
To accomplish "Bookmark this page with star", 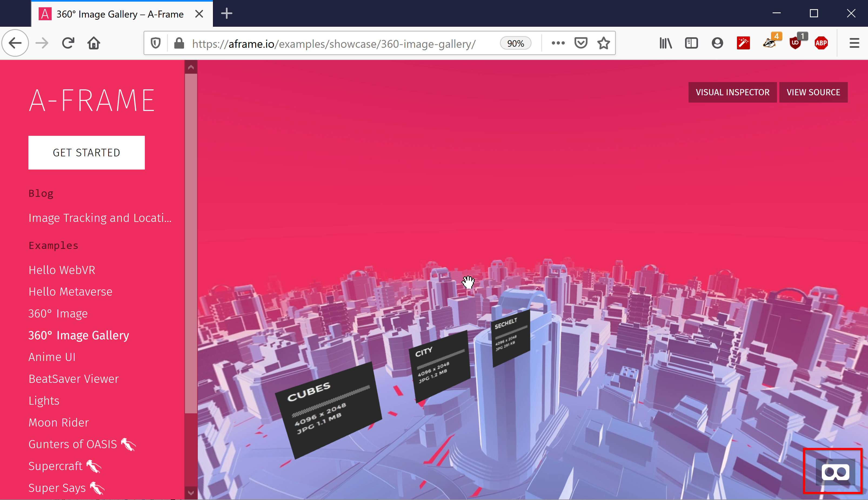I will (x=603, y=43).
